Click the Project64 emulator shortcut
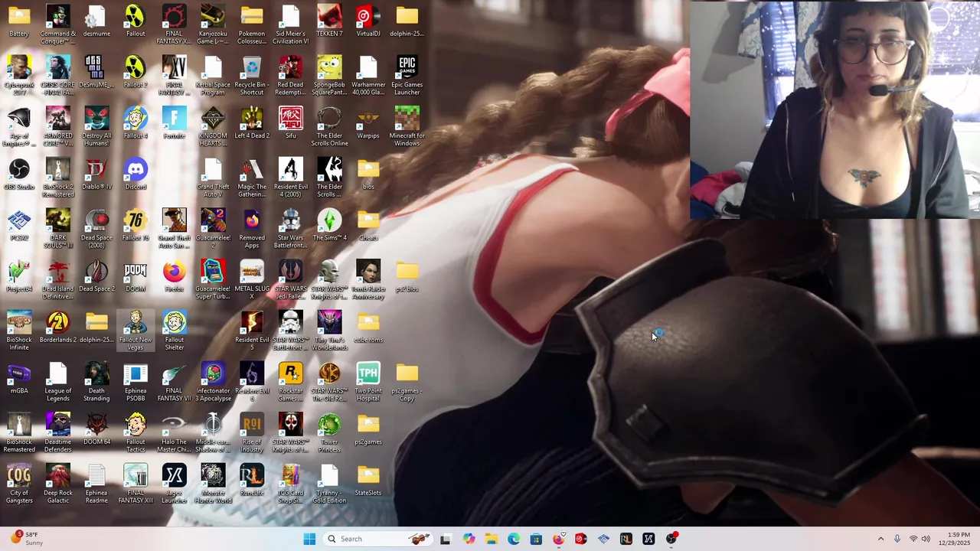The width and height of the screenshot is (980, 551). coord(19,275)
